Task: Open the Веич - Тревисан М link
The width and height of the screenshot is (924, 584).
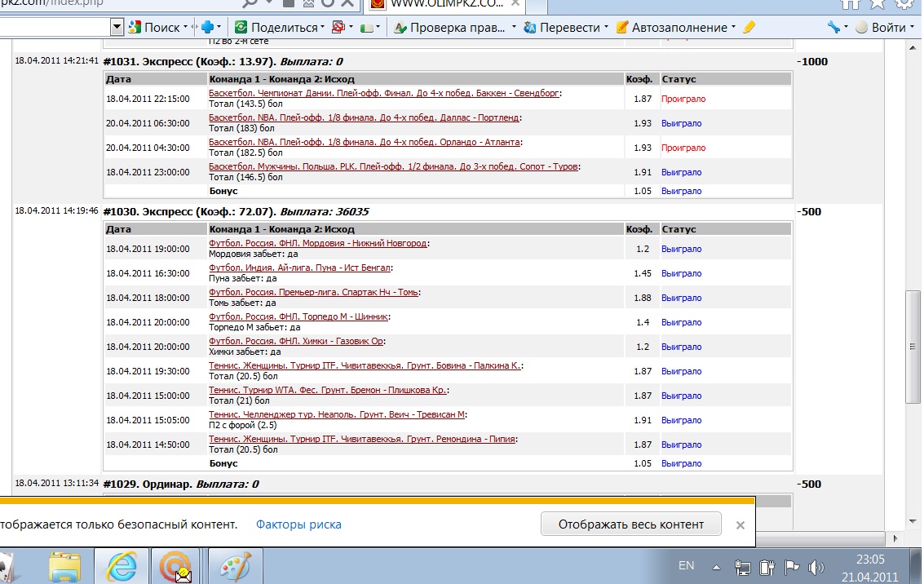Action: [337, 415]
